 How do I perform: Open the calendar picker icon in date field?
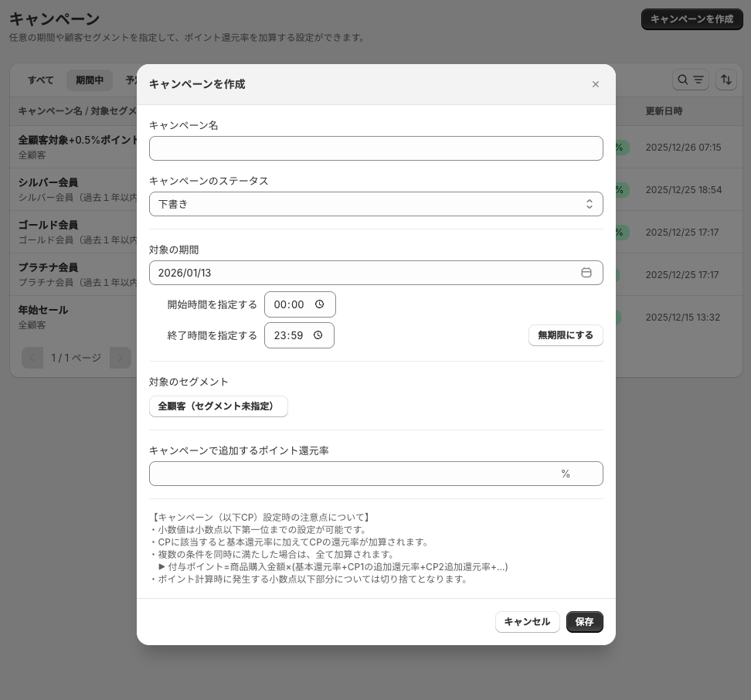point(586,273)
